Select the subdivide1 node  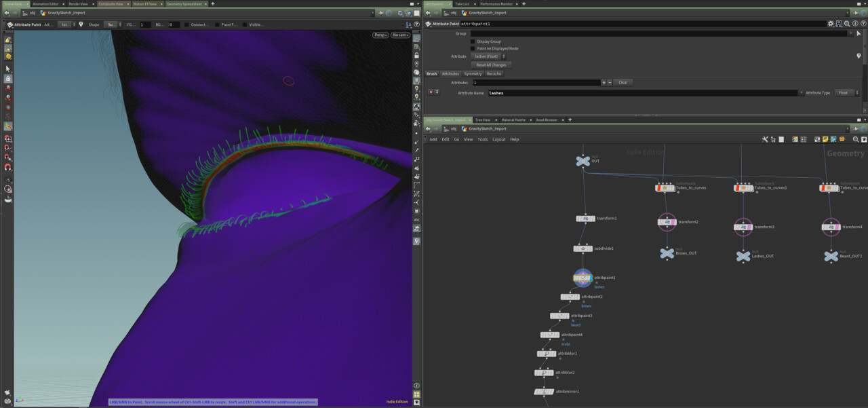coord(583,248)
